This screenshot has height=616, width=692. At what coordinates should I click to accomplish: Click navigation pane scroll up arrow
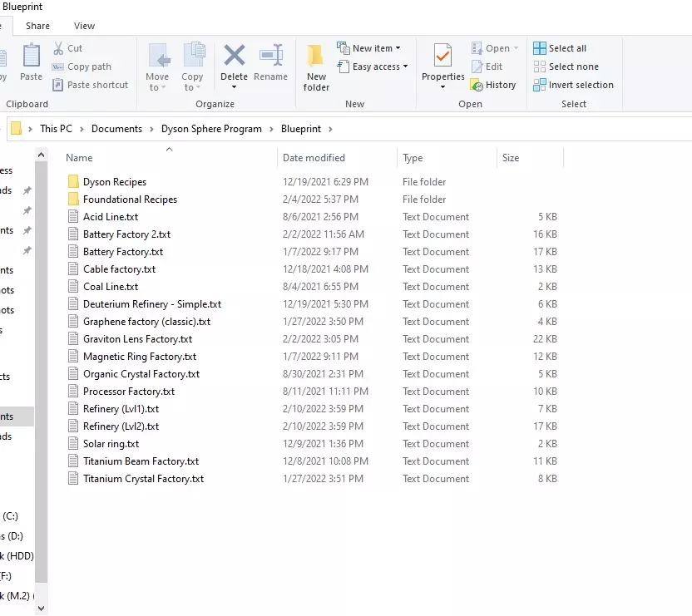point(41,155)
